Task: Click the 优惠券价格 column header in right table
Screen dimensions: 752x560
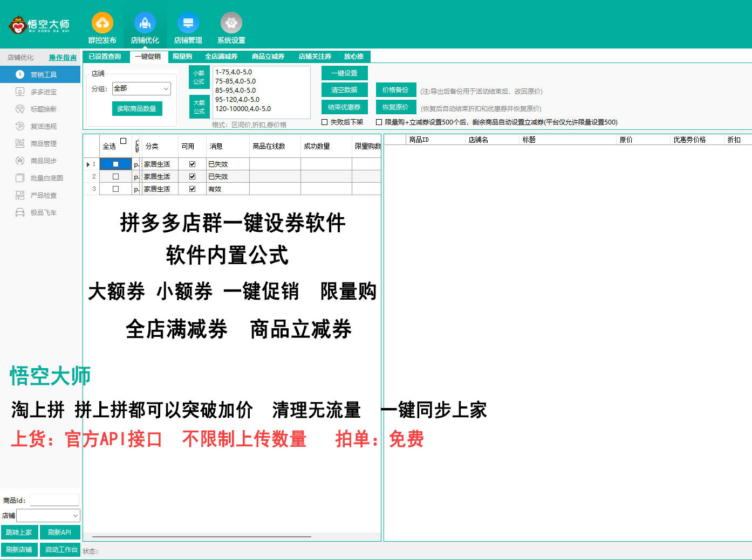Action: point(696,140)
